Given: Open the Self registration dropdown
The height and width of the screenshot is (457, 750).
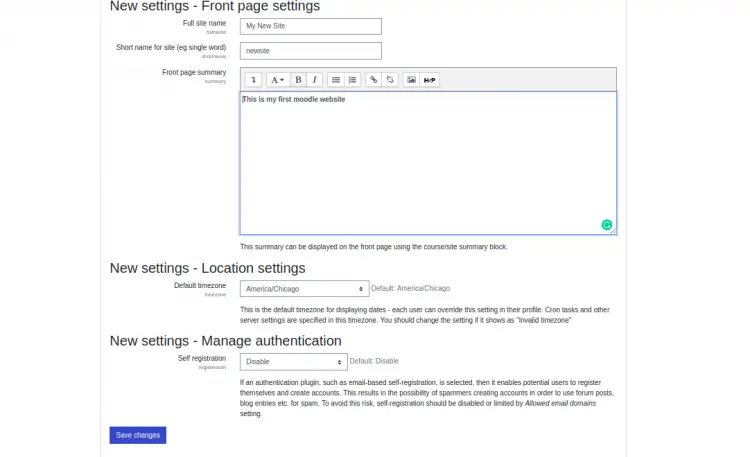Looking at the screenshot, I should (x=294, y=361).
